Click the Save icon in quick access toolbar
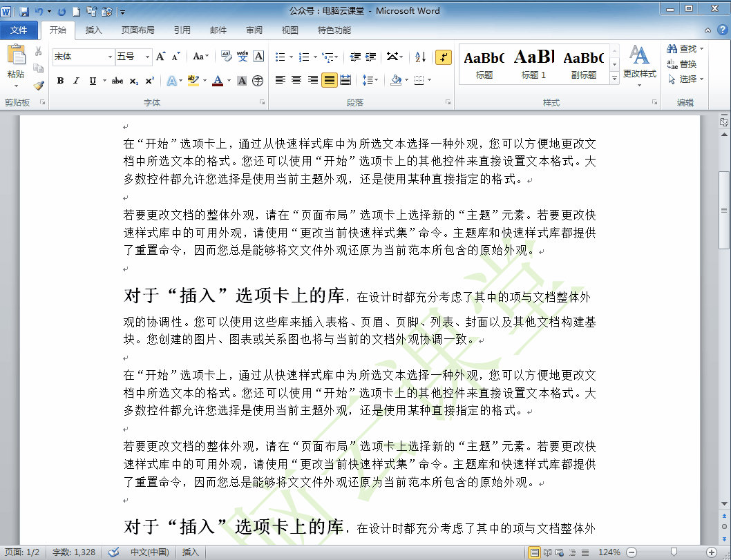This screenshot has height=560, width=731. 24,11
